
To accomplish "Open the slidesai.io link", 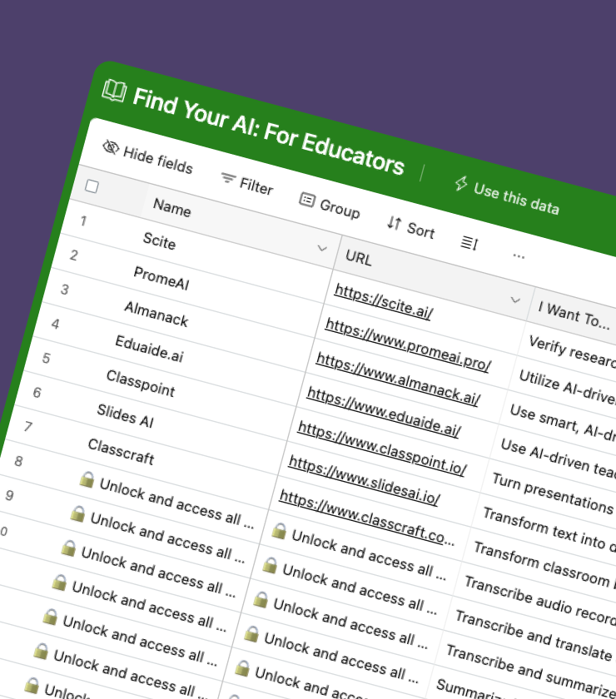I will 364,479.
